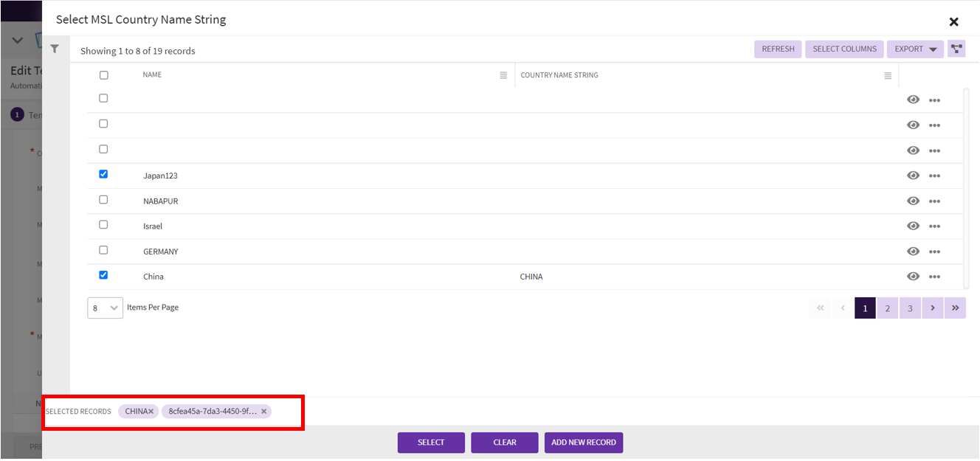980x461 pixels.
Task: Open more options for the Japan123 row
Action: click(934, 176)
